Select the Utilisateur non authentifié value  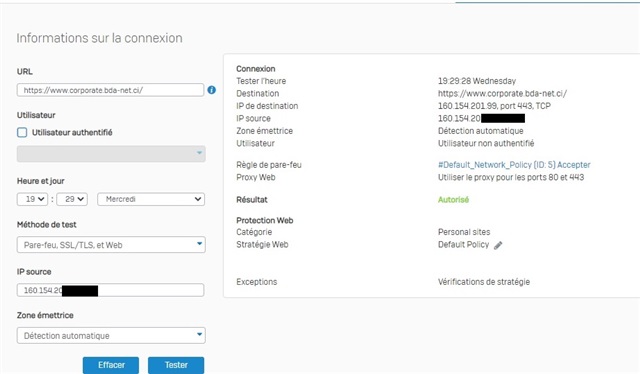tap(486, 143)
